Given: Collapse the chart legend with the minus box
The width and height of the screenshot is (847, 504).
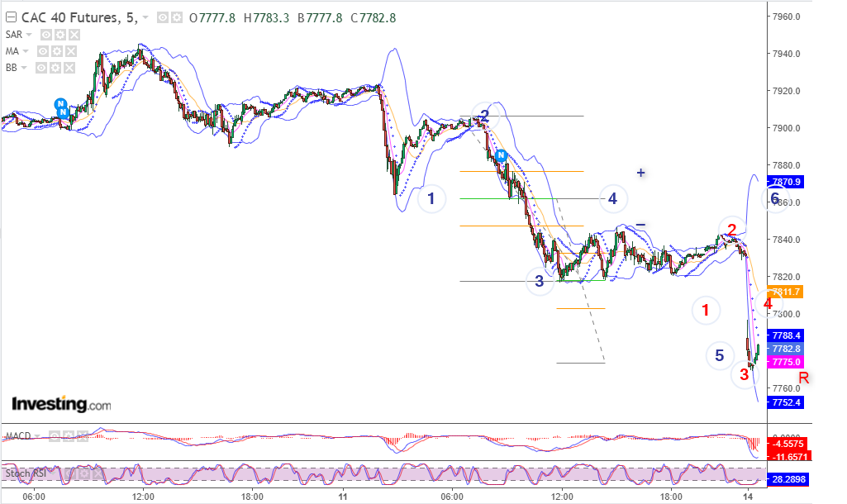Looking at the screenshot, I should point(11,18).
